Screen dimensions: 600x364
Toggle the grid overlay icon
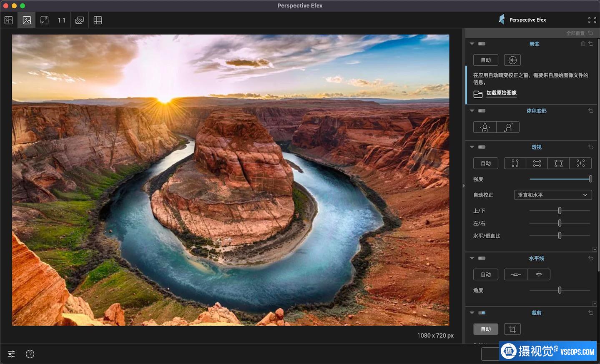pos(98,20)
